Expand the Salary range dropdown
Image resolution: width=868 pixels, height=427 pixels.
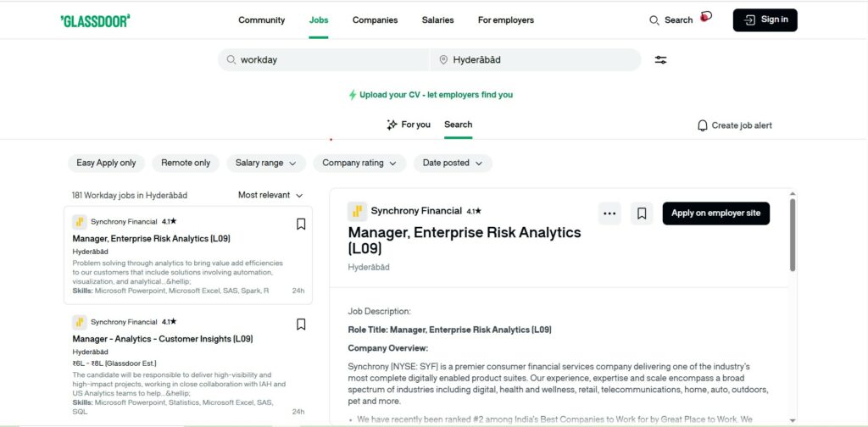pyautogui.click(x=265, y=163)
